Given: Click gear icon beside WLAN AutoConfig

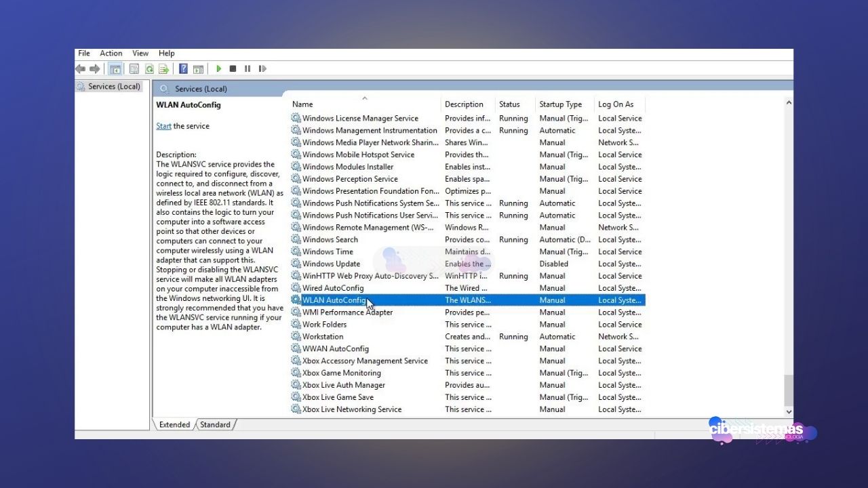Looking at the screenshot, I should [x=296, y=300].
